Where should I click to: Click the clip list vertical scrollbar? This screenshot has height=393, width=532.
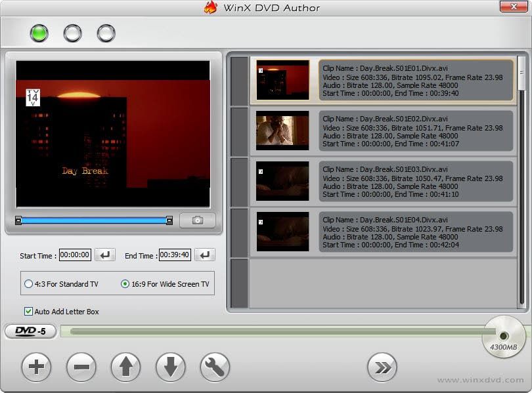point(521,182)
